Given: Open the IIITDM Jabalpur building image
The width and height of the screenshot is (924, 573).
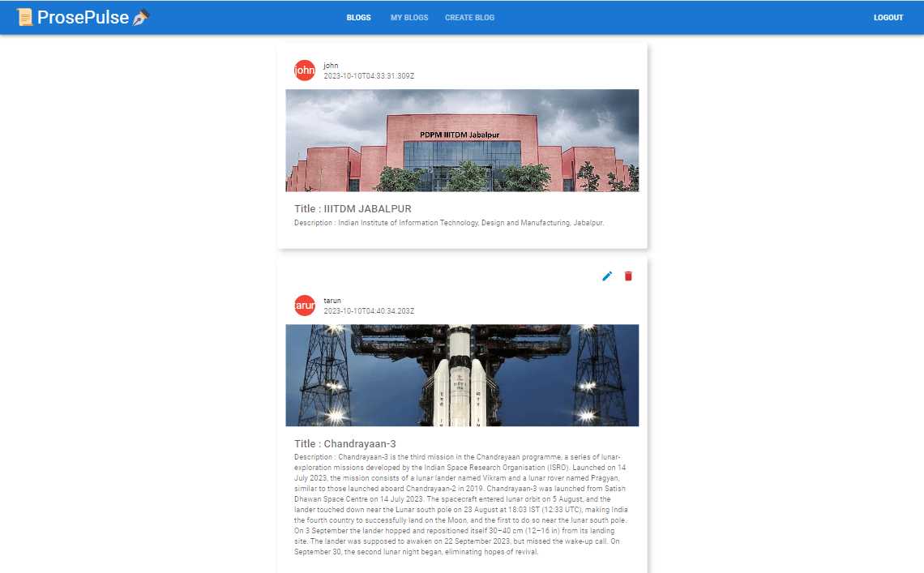Looking at the screenshot, I should pos(462,140).
